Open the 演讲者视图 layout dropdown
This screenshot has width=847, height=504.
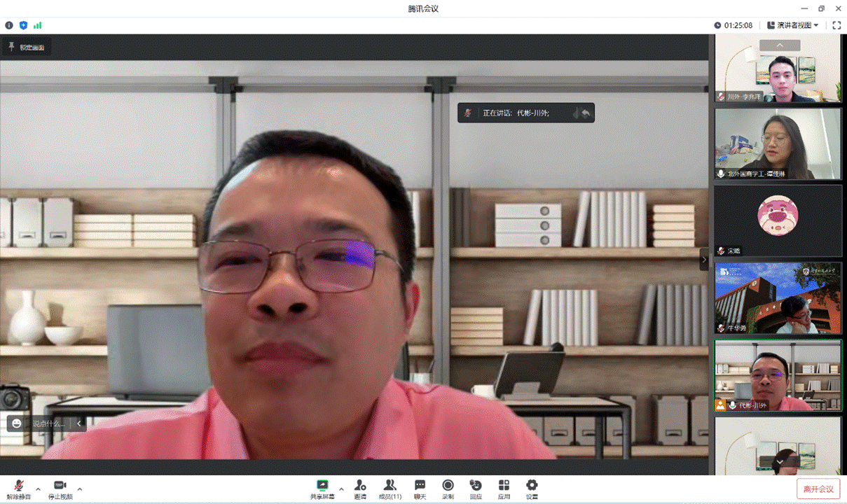tap(793, 25)
